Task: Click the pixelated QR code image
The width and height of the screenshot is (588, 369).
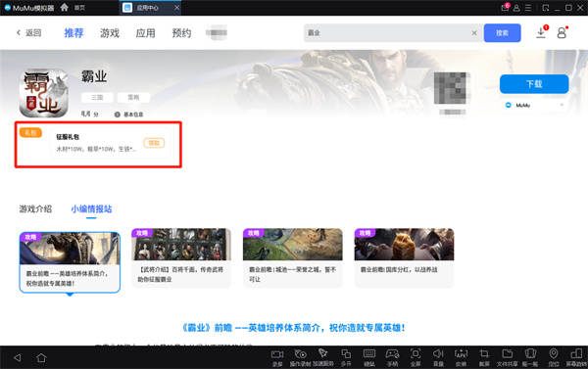Action: coord(452,88)
